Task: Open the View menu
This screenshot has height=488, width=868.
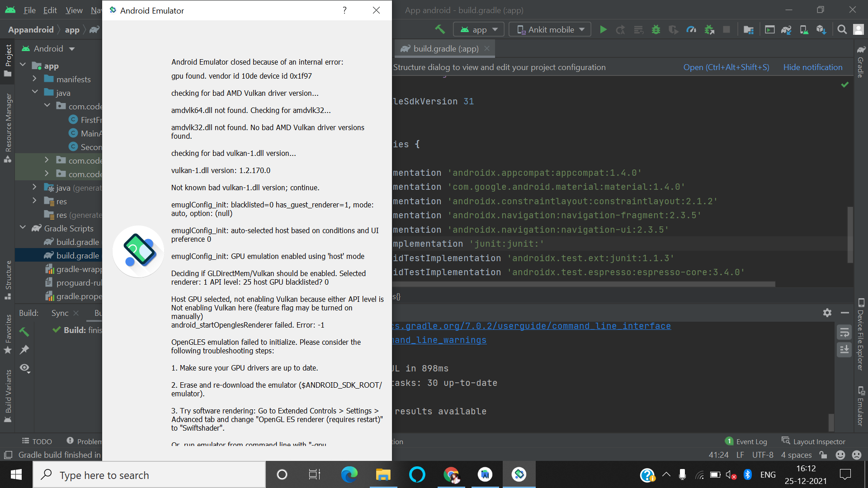Action: click(74, 10)
